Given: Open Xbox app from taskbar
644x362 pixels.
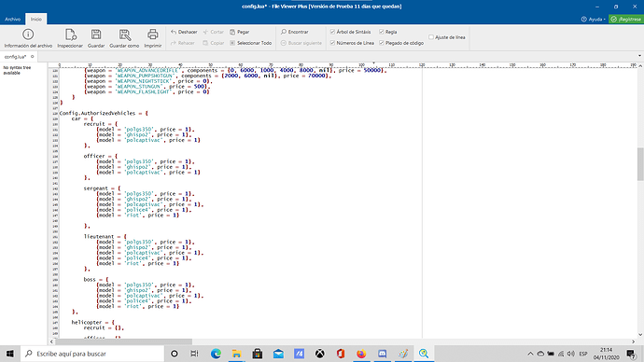Looking at the screenshot, I should coord(319,354).
